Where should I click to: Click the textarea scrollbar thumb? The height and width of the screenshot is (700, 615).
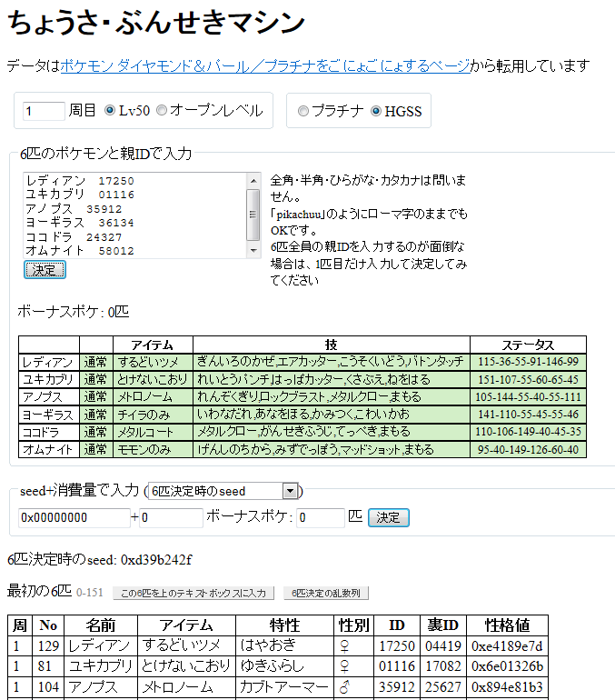coord(253,215)
